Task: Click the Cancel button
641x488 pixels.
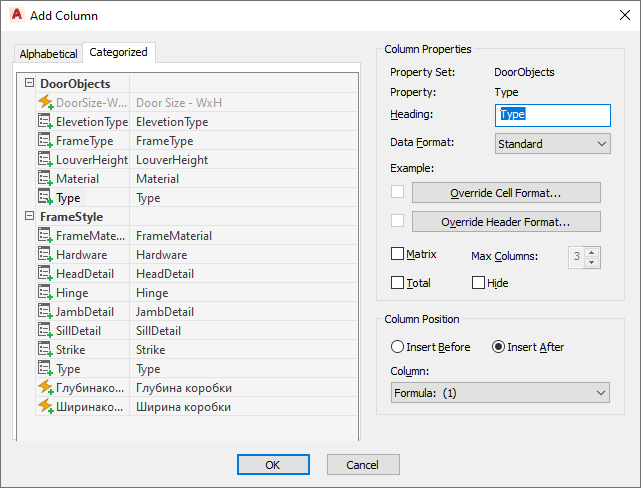Action: click(x=362, y=465)
